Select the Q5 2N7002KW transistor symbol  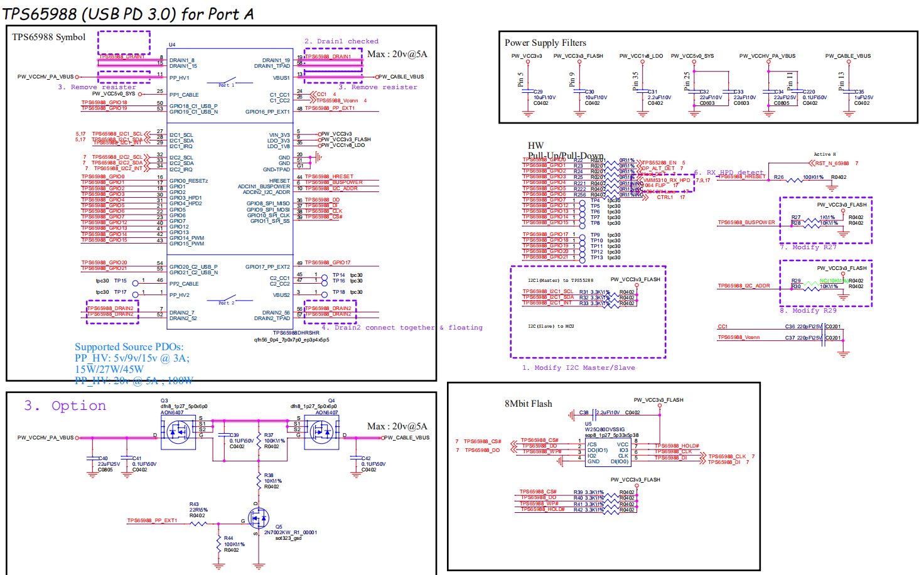257,518
